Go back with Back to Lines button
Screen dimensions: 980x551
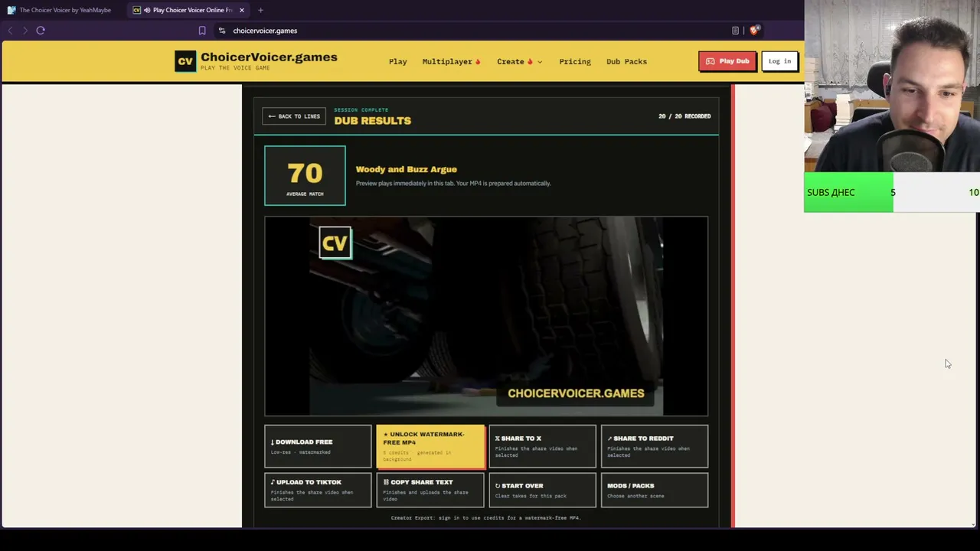tap(294, 116)
